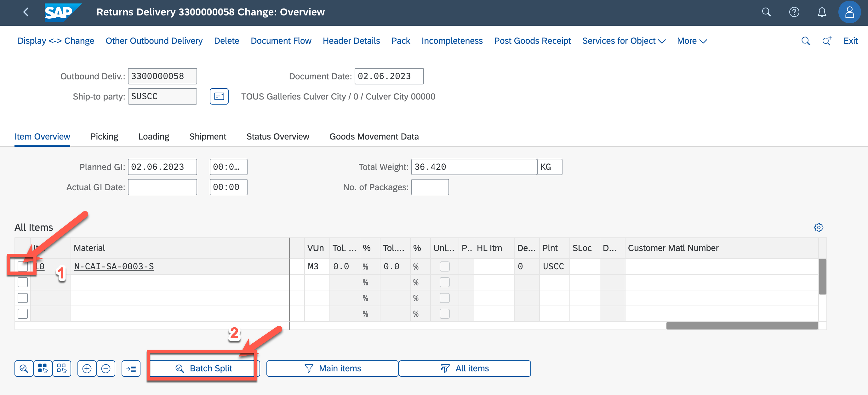Click Post Goods Receipt

(x=532, y=41)
